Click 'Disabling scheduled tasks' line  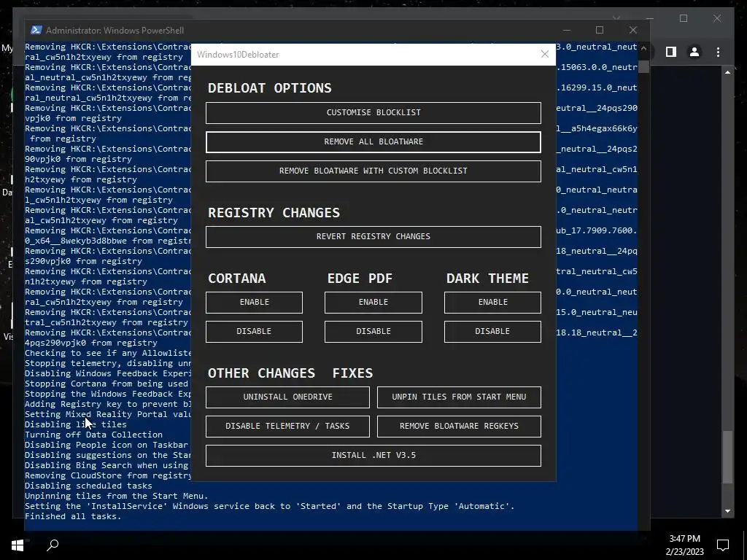[x=88, y=486]
